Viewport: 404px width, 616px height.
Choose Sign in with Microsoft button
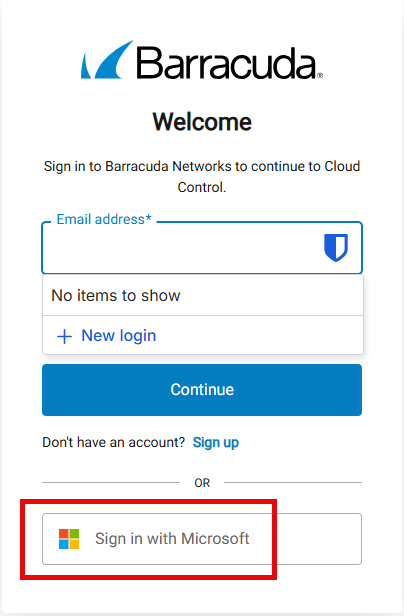pos(202,539)
